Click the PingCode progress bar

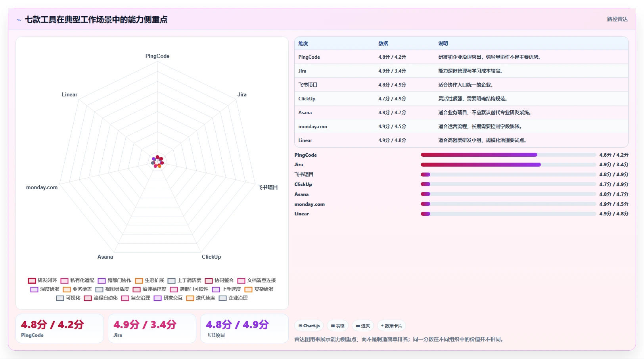click(508, 155)
